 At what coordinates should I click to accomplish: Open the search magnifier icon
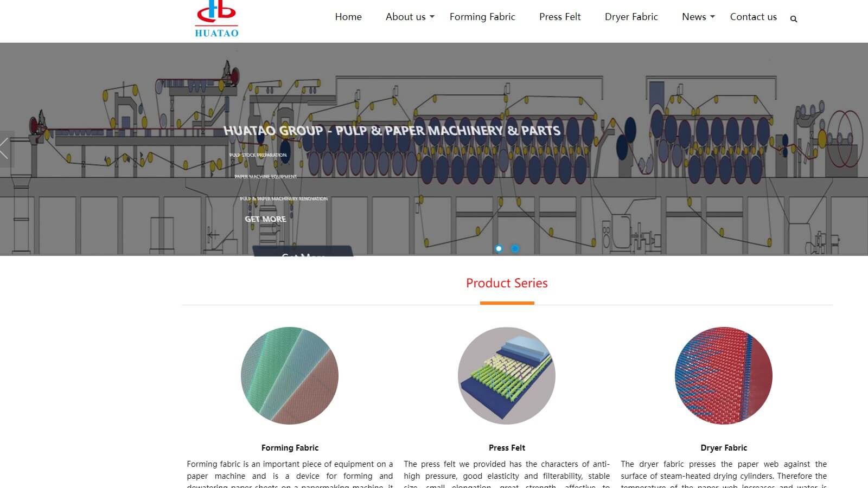794,19
